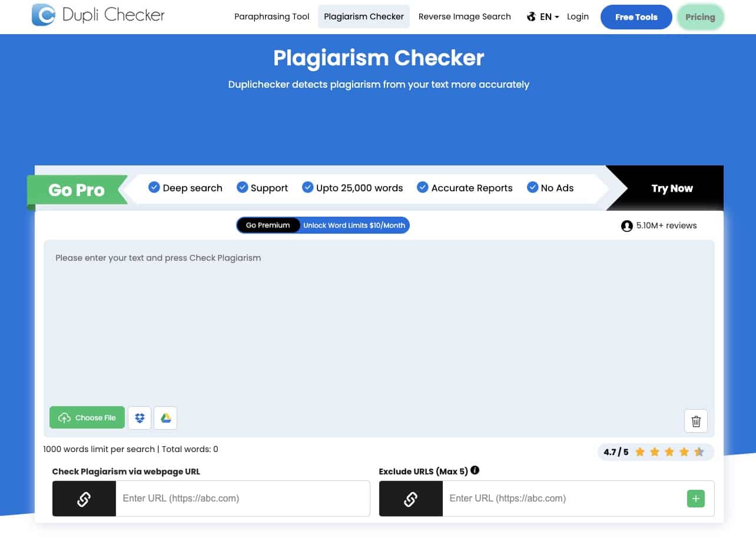Click the No Ads checkmark badge
756x551 pixels.
click(532, 187)
